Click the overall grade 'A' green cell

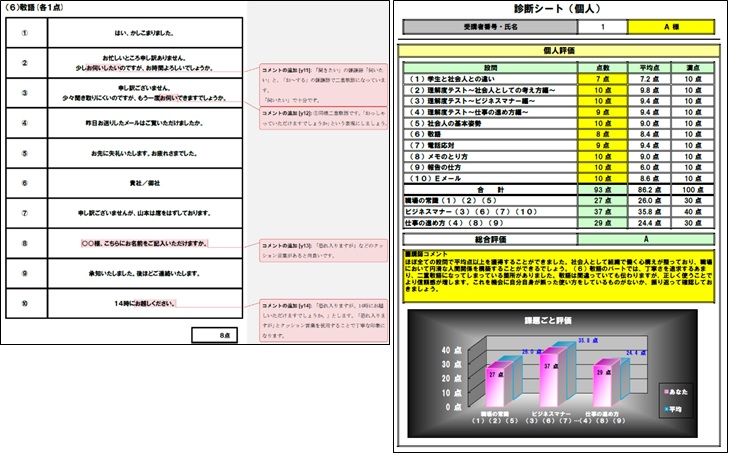(646, 239)
